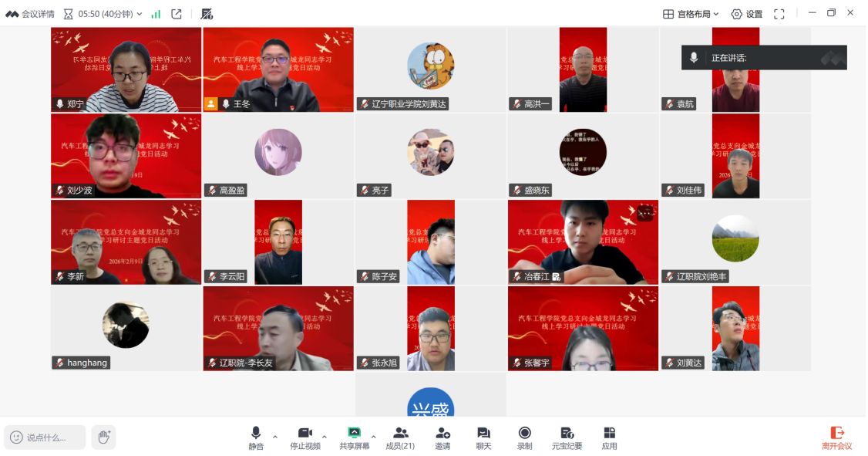Click the red 离开会议 button
This screenshot has width=868, height=456.
tap(836, 437)
